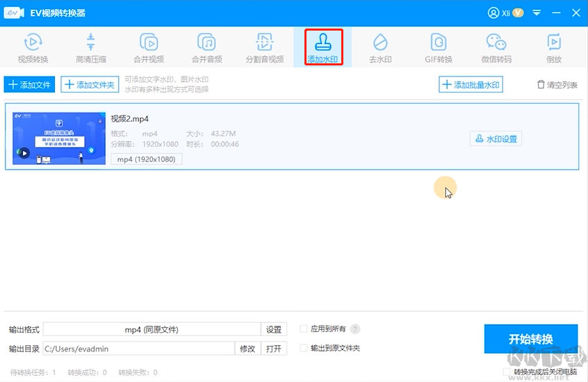Open the 合并视频 merge video tool
Image resolution: width=588 pixels, height=382 pixels.
(149, 47)
